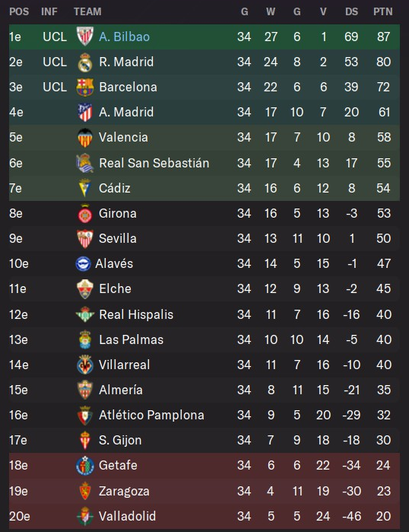Click the Barcelona club crest
The image size is (409, 532).
[84, 88]
